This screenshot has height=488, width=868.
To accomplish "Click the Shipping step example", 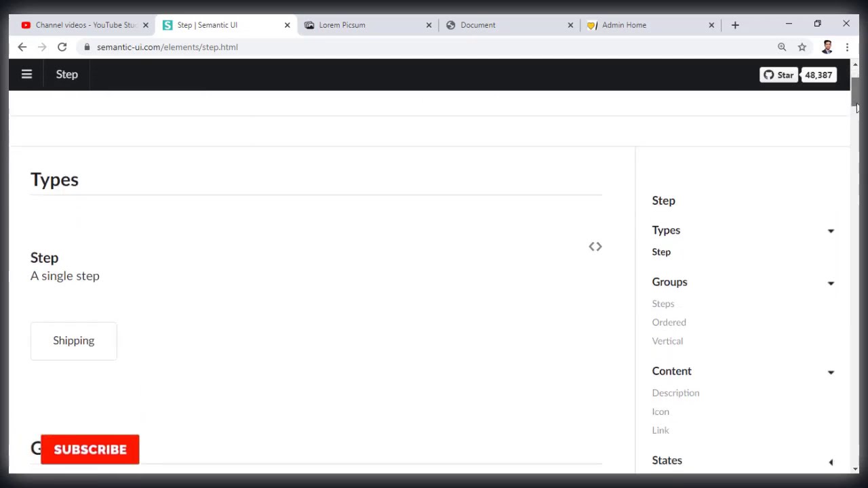I will coord(73,341).
